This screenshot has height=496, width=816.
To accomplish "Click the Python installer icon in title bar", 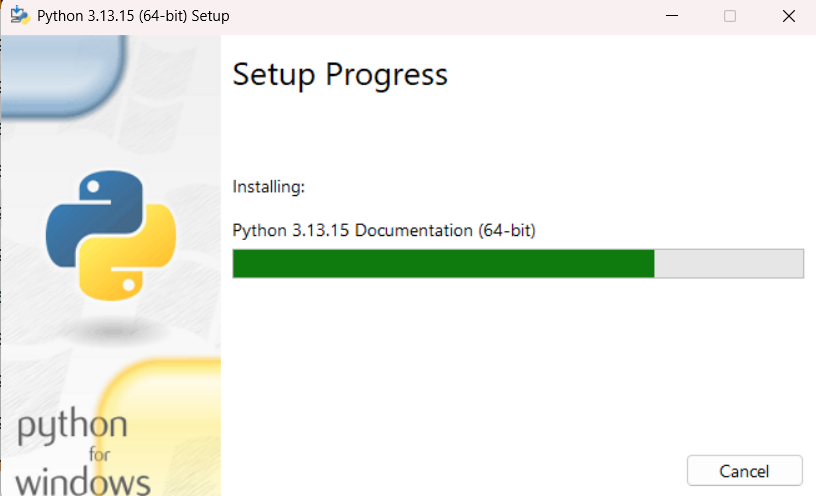I will tap(20, 15).
